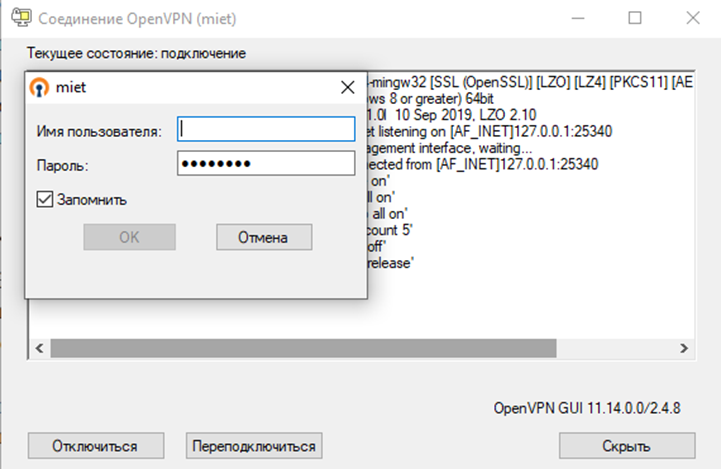722x470 pixels.
Task: Click log line 'agement interface, waiting...'
Action: coord(450,148)
